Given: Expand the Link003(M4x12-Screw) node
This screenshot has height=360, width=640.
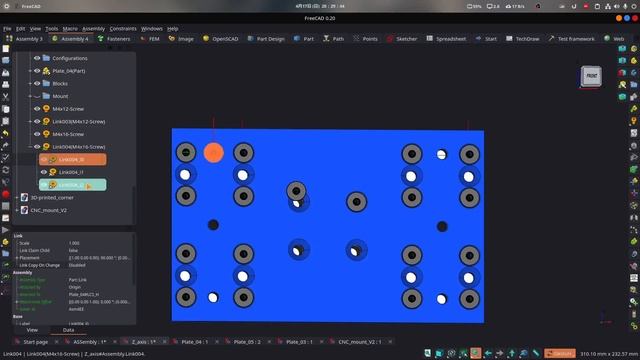Looking at the screenshot, I should [30, 121].
